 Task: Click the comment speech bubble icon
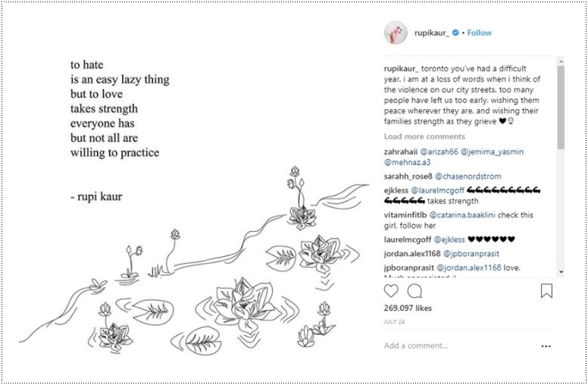click(x=414, y=291)
